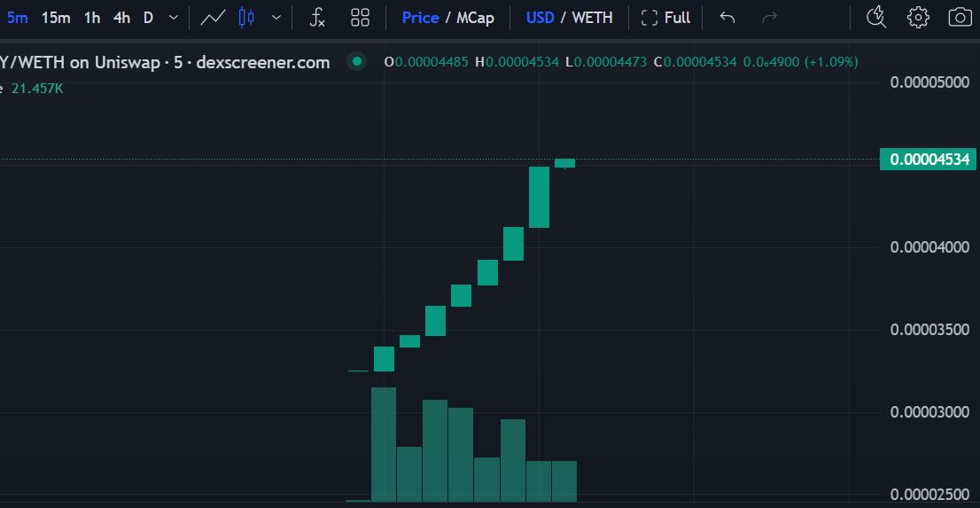Expand the timeframe dropdown chevron

click(174, 18)
